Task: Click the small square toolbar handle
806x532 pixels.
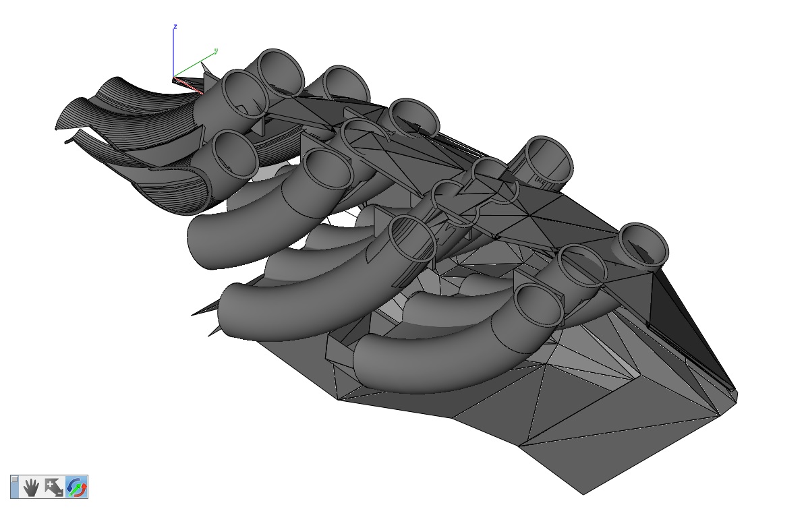Action: (x=15, y=480)
